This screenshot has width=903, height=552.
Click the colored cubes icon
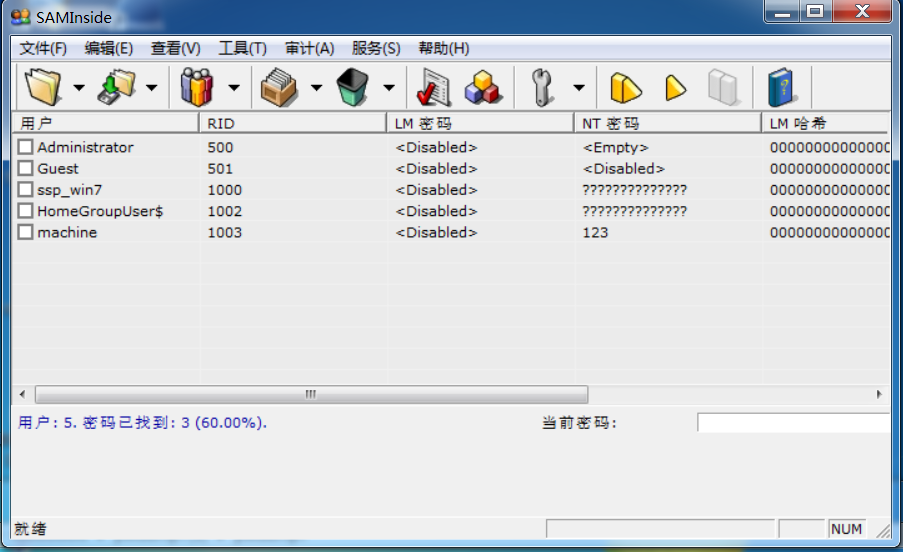pyautogui.click(x=483, y=87)
